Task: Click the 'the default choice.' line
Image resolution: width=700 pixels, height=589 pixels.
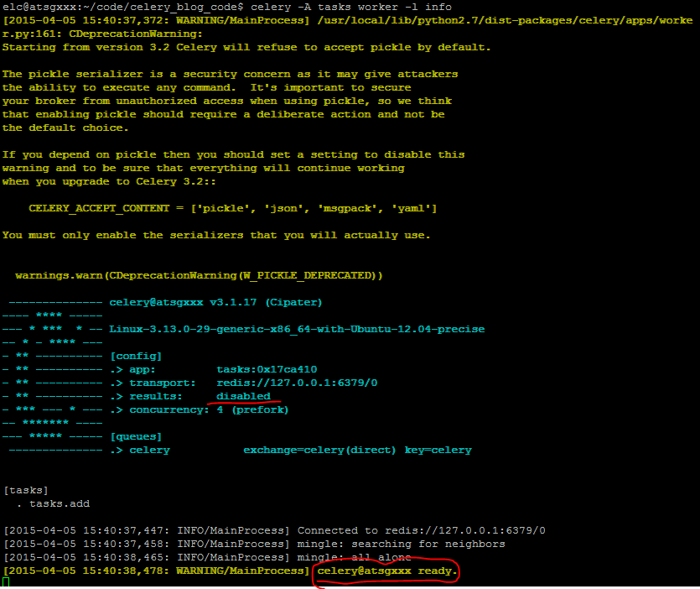Action: tap(65, 128)
